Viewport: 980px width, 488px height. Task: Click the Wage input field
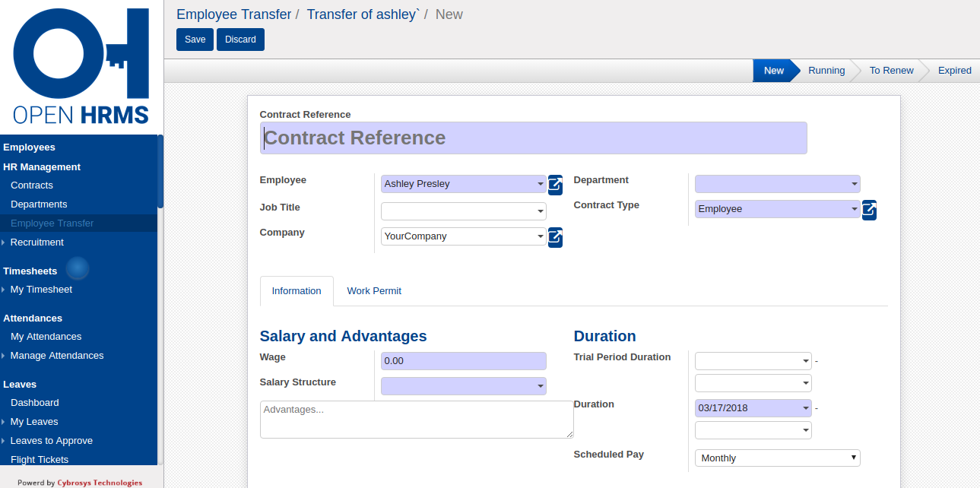(464, 361)
